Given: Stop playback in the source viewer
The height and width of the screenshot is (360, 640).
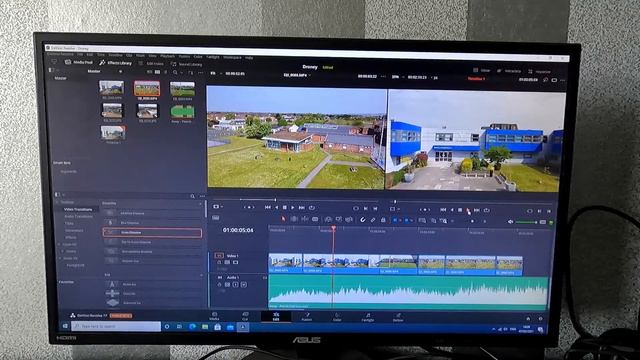Looking at the screenshot, I should (284, 208).
